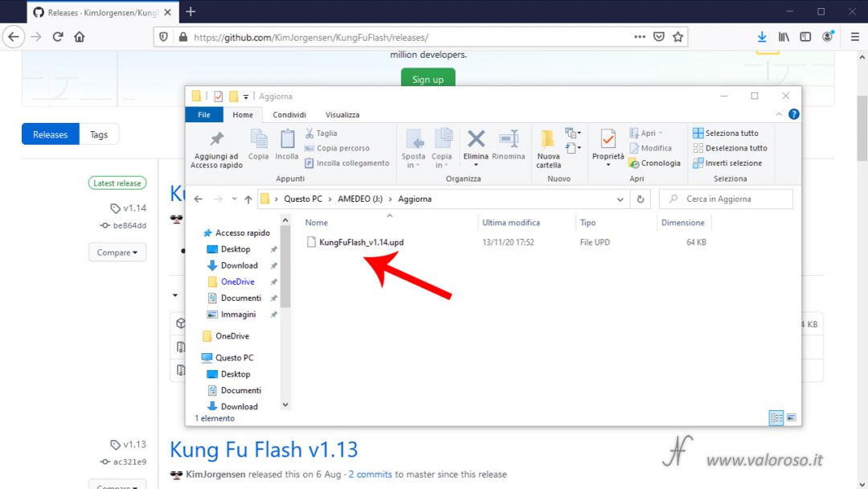Close the Releases browser tab
The height and width of the screenshot is (489, 868).
coord(168,12)
